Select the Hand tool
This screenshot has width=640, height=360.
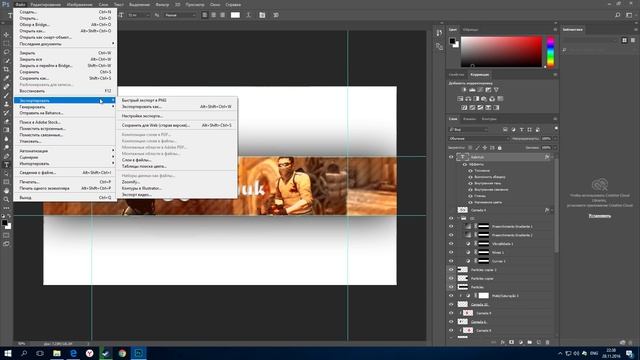6,191
